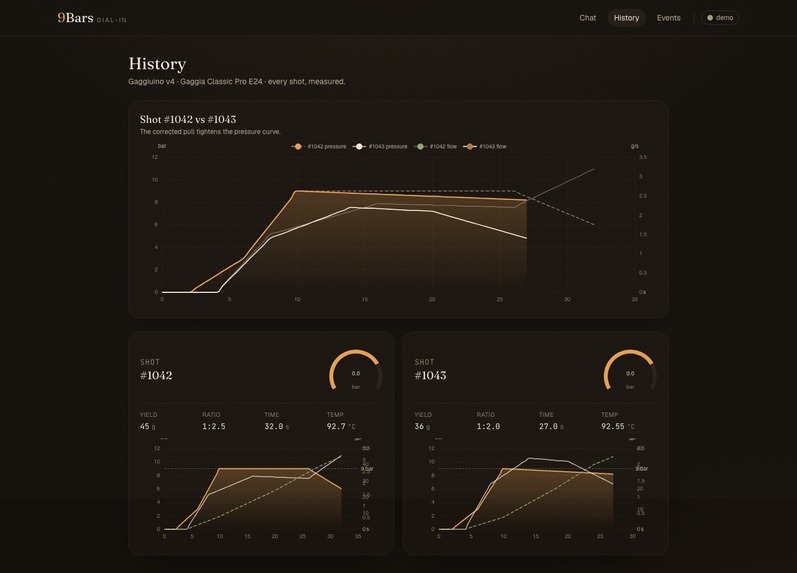Click the 32.0 s time value
The width and height of the screenshot is (797, 573).
tap(277, 427)
